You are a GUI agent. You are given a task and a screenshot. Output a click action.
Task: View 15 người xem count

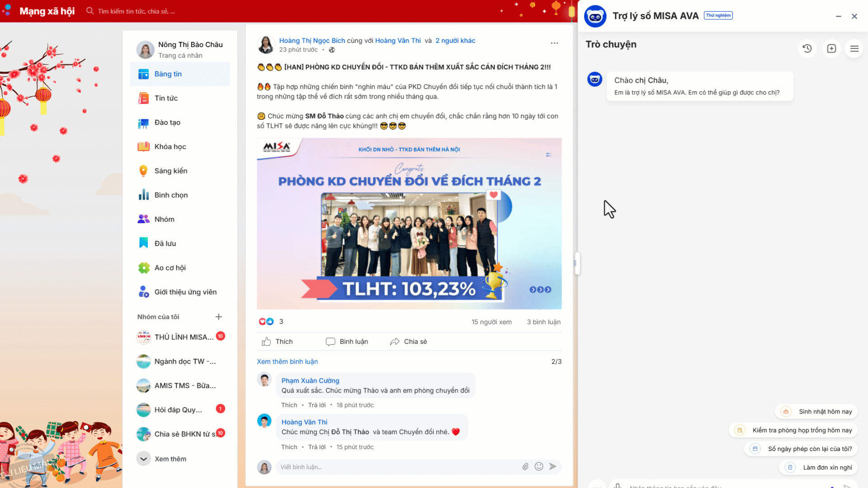click(491, 322)
